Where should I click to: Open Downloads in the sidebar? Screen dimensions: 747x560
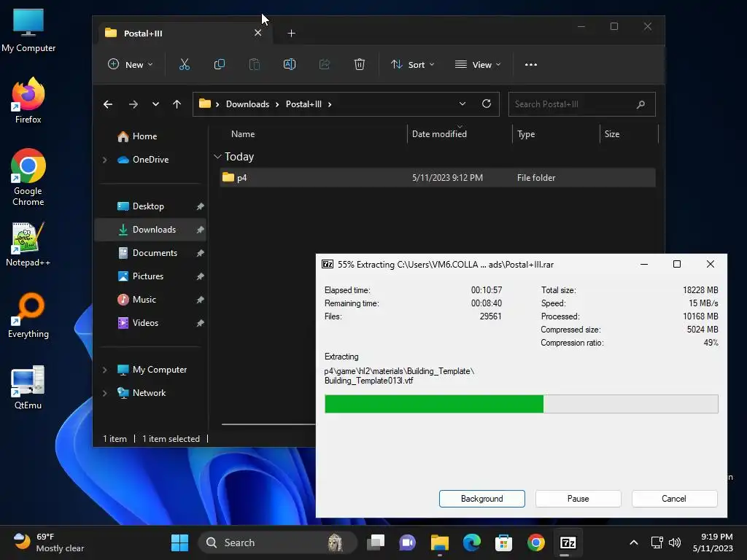150,230
